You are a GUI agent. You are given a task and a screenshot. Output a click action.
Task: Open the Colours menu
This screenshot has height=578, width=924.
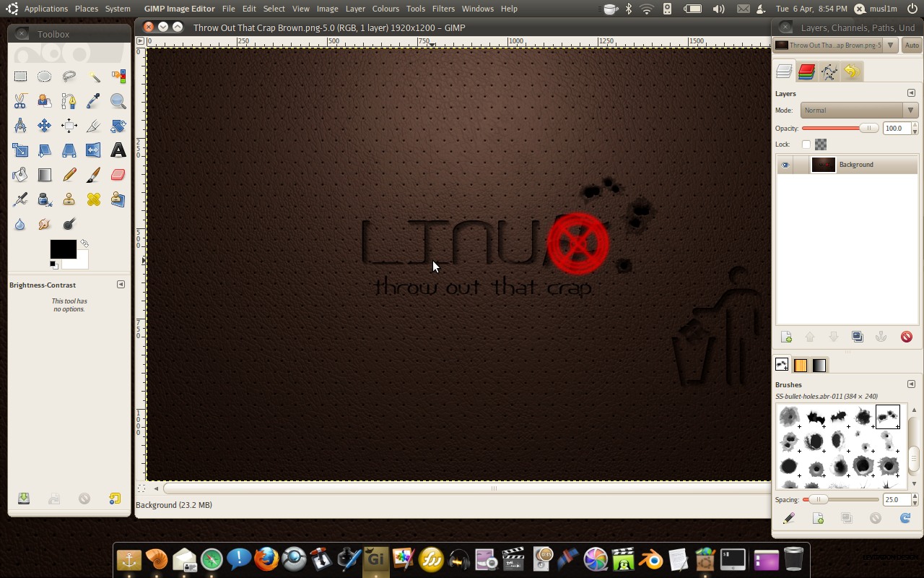(385, 9)
